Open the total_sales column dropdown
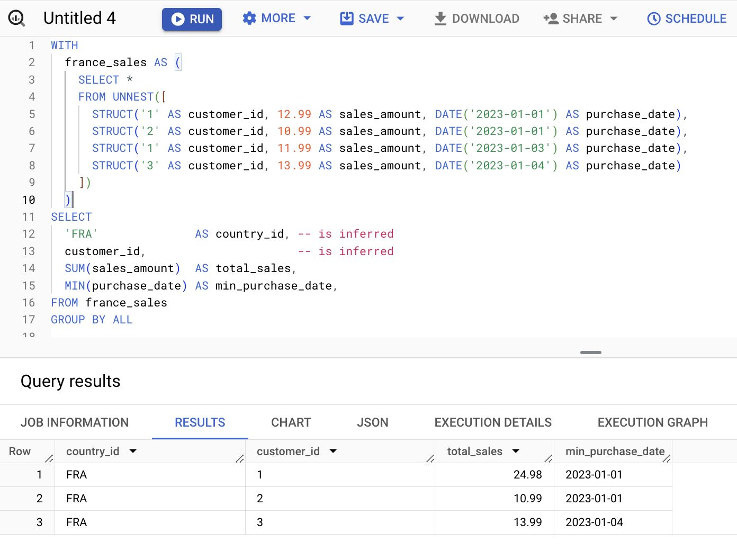The height and width of the screenshot is (560, 737). [x=515, y=451]
